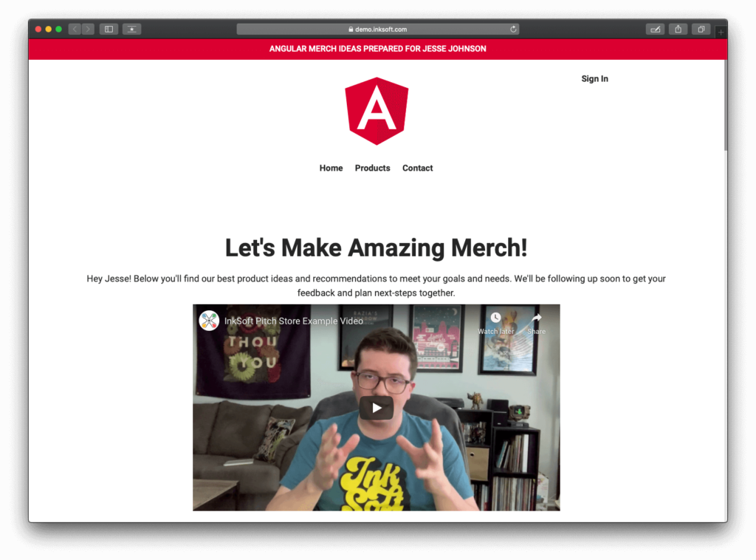Viewport: 756px width, 560px height.
Task: Reload the page with the refresh icon
Action: point(513,29)
